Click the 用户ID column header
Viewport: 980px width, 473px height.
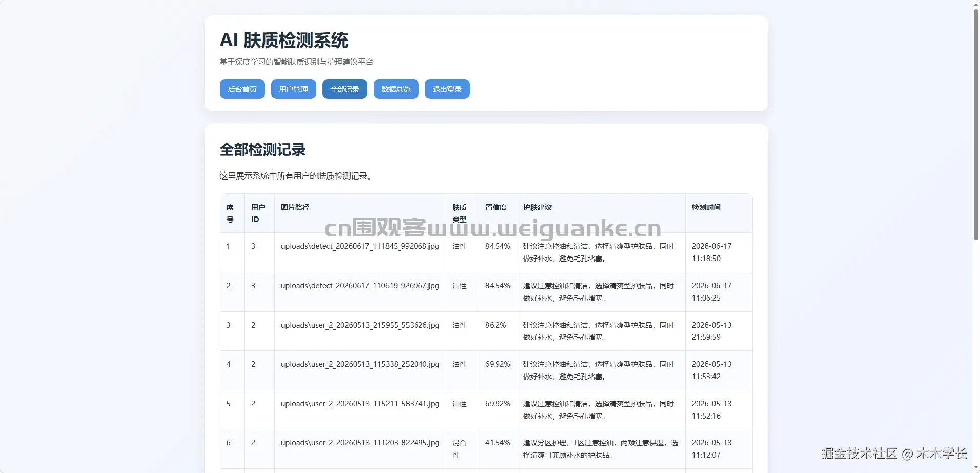pyautogui.click(x=258, y=213)
